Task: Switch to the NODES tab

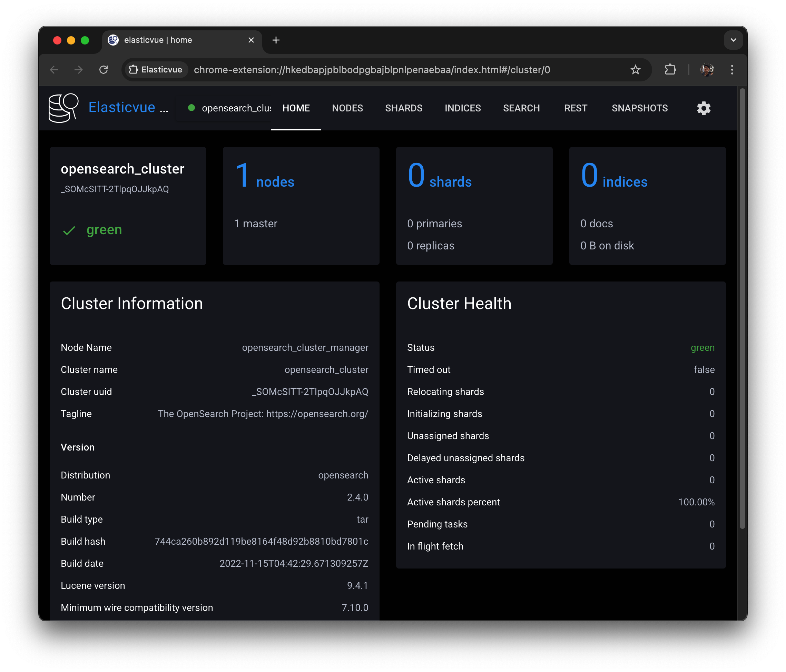Action: point(347,108)
